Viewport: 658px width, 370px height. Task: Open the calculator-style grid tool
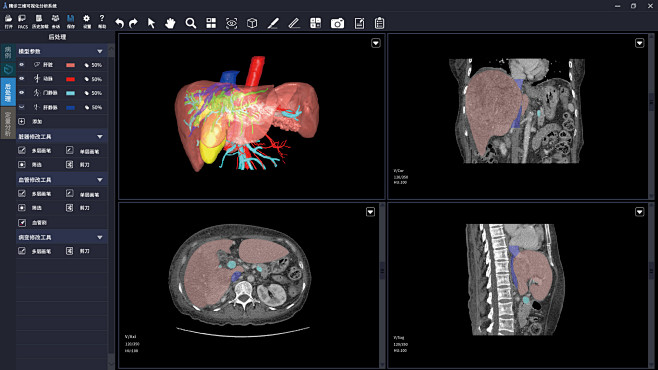(316, 23)
